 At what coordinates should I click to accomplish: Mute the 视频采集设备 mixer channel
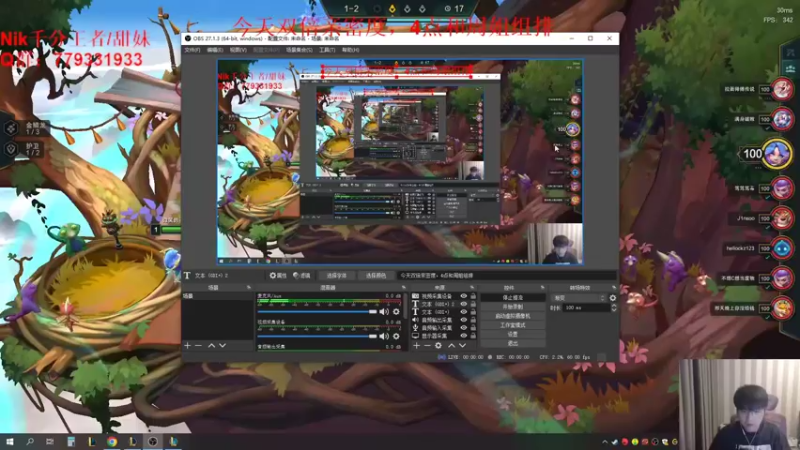click(384, 336)
